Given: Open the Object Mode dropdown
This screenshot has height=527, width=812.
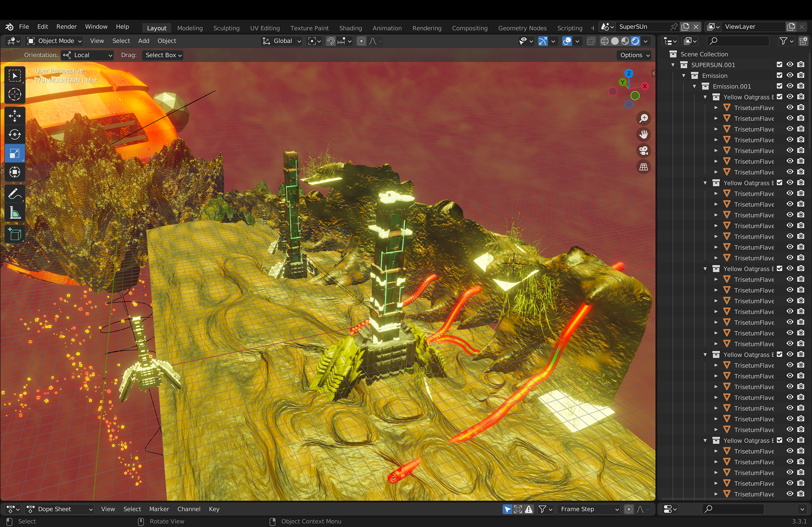Looking at the screenshot, I should [55, 41].
